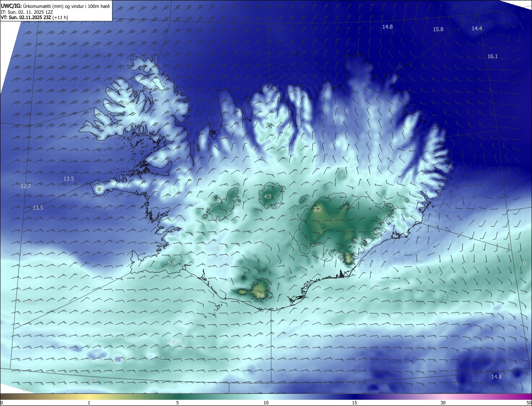The width and height of the screenshot is (532, 406).
Task: Click the 30 tick on the color scale
Action: coord(443,403)
